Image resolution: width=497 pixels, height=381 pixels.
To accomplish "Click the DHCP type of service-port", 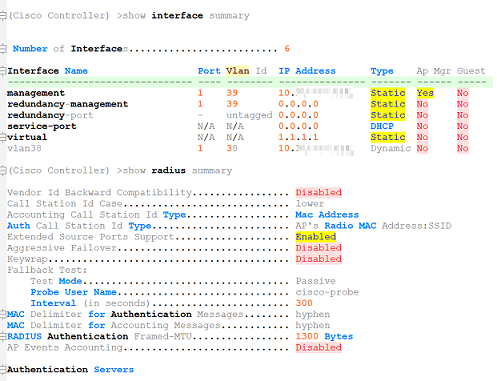I will tap(382, 126).
